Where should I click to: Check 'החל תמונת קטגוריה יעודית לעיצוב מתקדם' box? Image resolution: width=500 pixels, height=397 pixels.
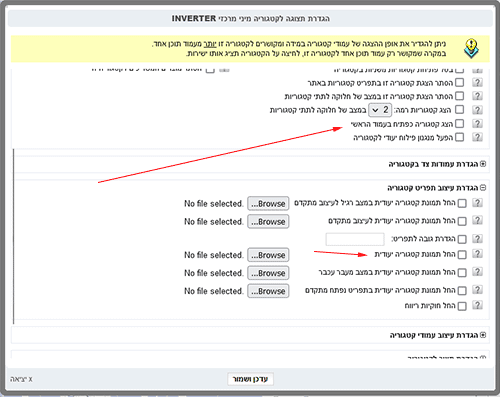click(x=462, y=221)
